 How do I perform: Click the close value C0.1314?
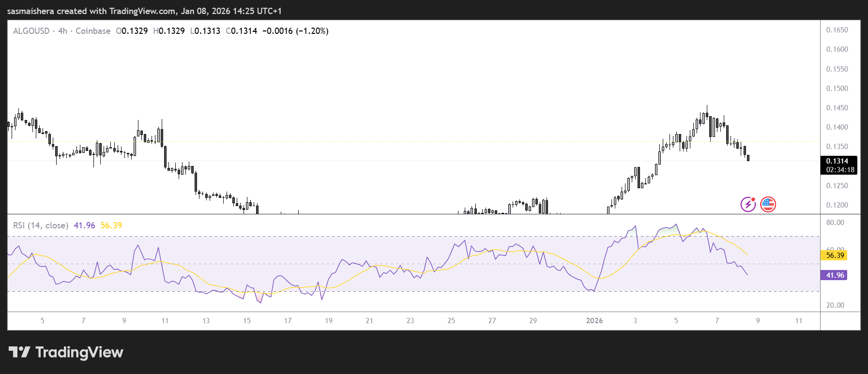click(x=242, y=31)
